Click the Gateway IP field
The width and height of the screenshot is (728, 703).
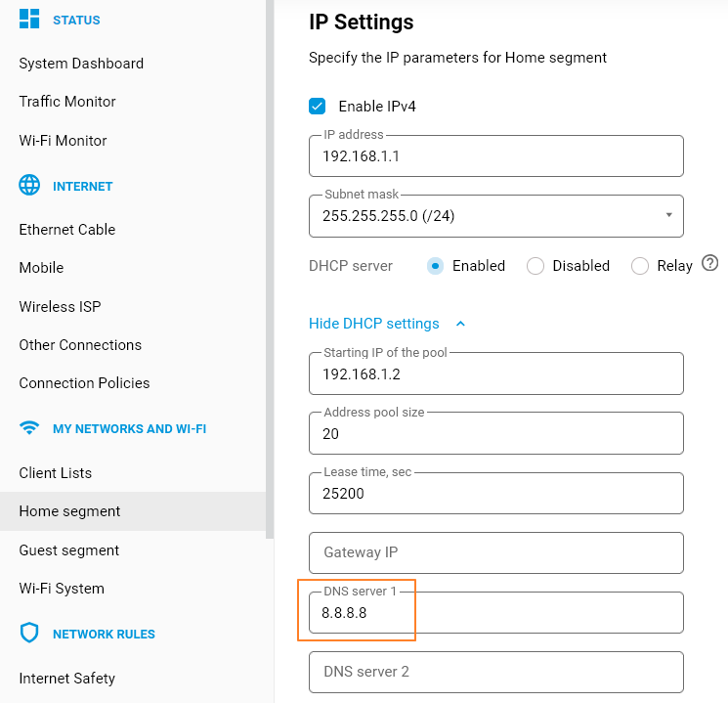tap(495, 552)
